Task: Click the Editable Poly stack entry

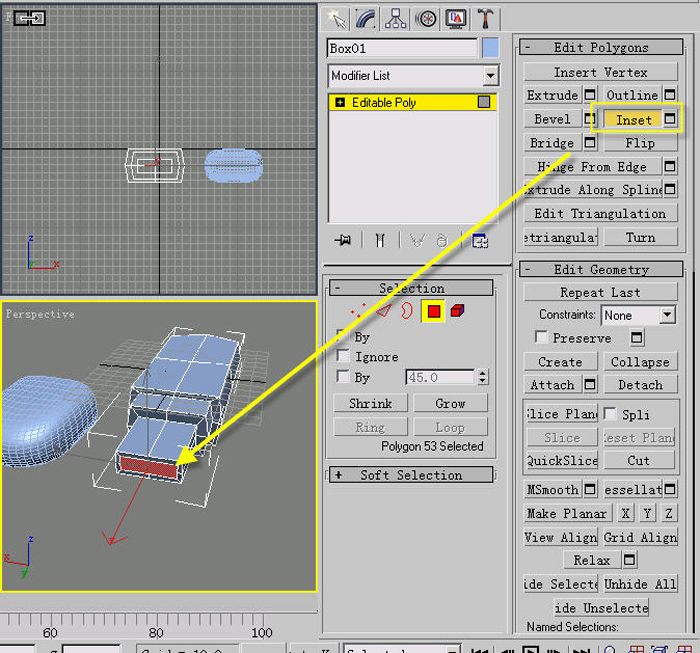Action: pyautogui.click(x=412, y=103)
